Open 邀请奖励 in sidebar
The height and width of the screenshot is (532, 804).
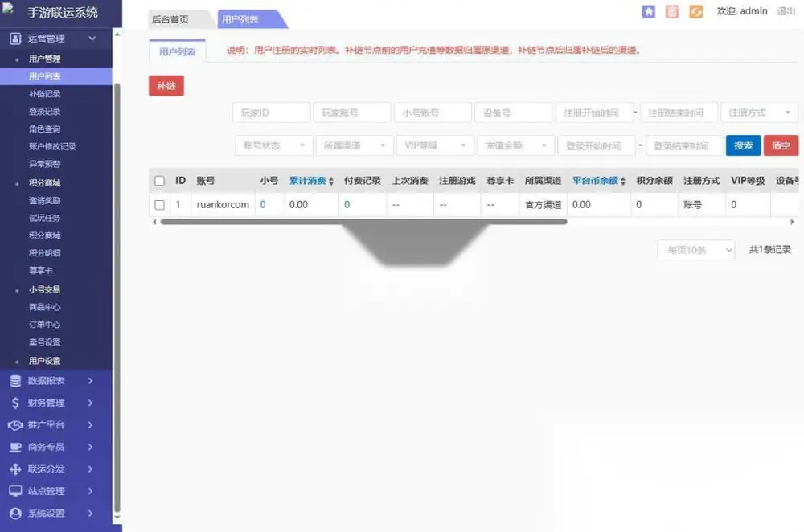tap(45, 200)
